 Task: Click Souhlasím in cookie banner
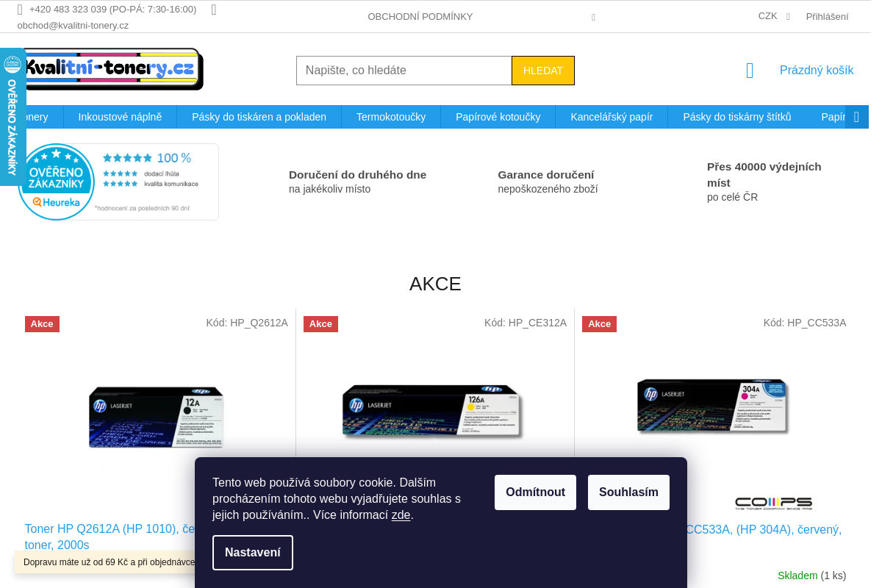coord(628,492)
